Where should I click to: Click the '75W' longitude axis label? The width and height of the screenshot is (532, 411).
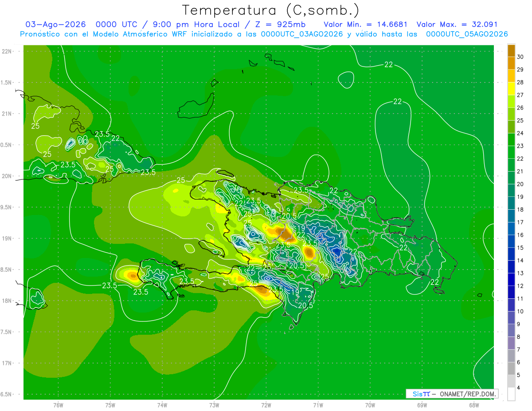110,405
